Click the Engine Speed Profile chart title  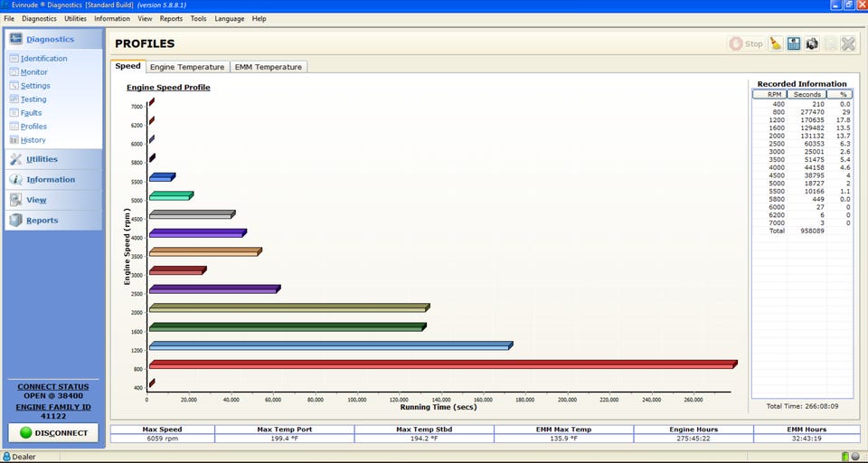tap(168, 88)
